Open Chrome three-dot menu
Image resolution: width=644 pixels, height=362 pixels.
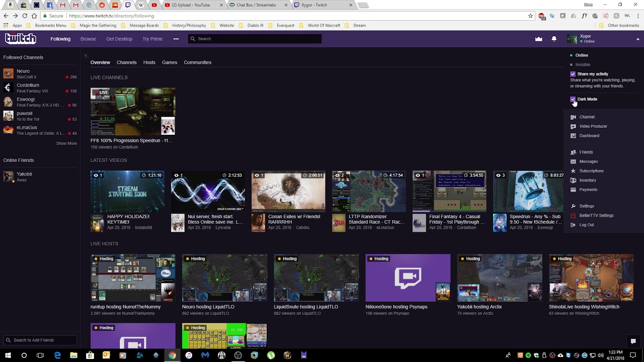click(638, 16)
